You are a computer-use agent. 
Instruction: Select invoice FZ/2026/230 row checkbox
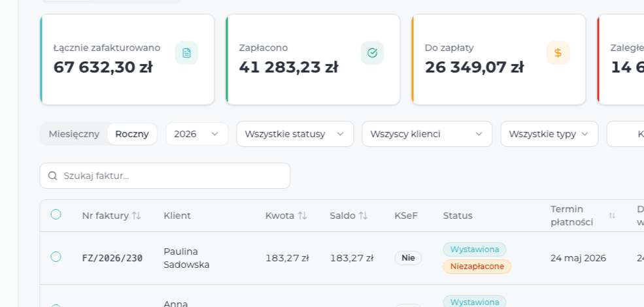(x=56, y=257)
